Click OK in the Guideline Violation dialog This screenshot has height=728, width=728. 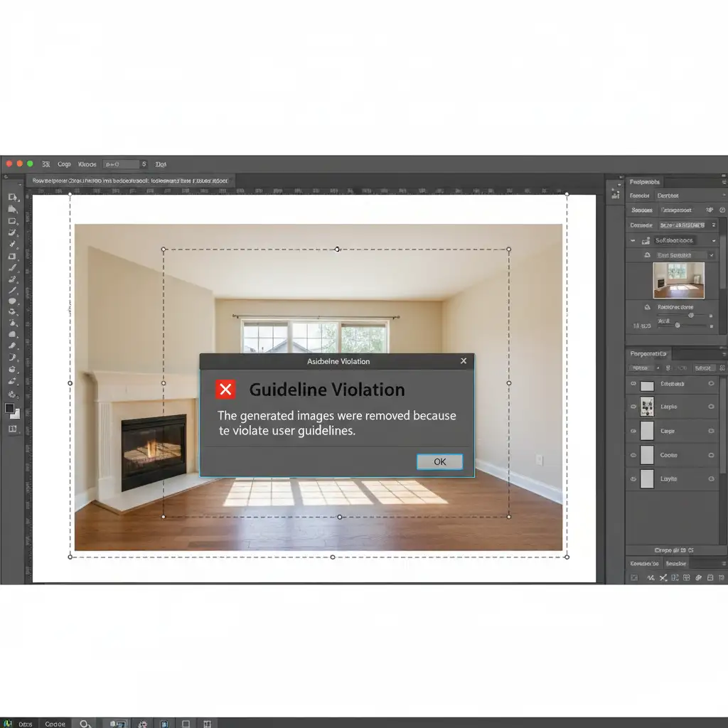tap(439, 462)
